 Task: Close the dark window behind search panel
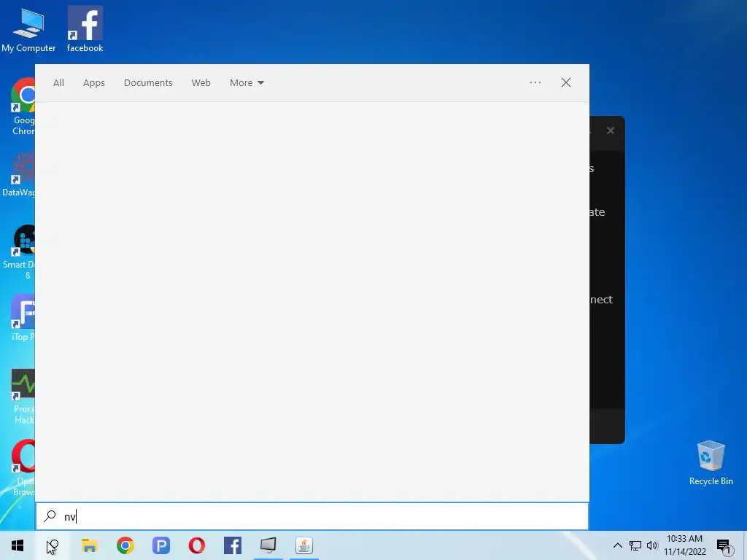coord(611,131)
